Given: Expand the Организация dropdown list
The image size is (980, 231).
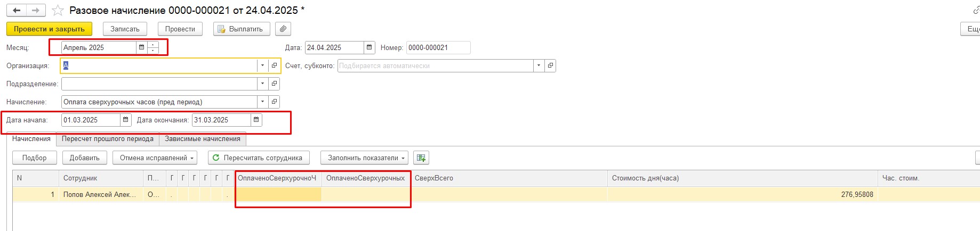Looking at the screenshot, I should pyautogui.click(x=262, y=65).
